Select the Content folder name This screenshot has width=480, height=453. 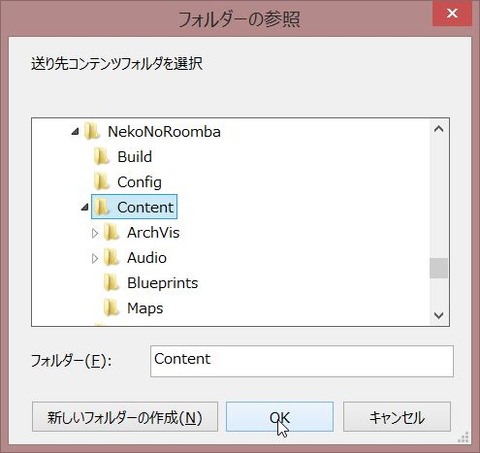coord(145,207)
